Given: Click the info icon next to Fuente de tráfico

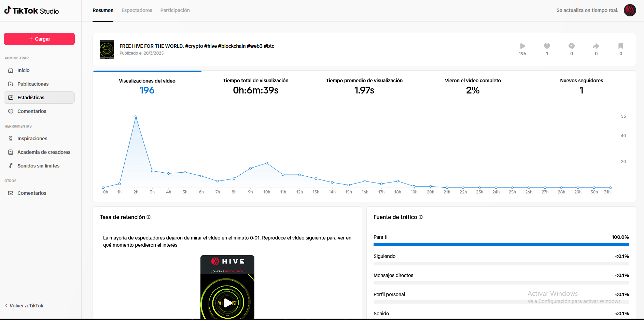Looking at the screenshot, I should coord(421,217).
